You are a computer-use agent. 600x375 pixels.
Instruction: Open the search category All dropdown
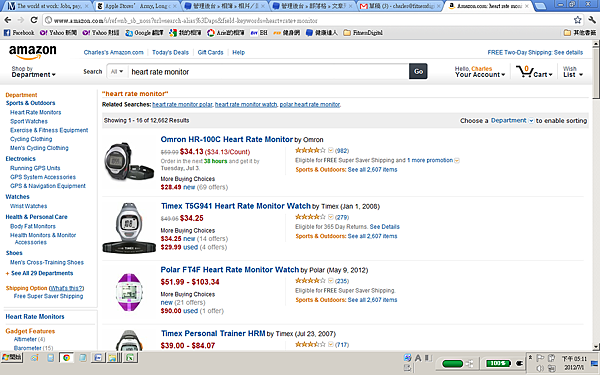117,72
